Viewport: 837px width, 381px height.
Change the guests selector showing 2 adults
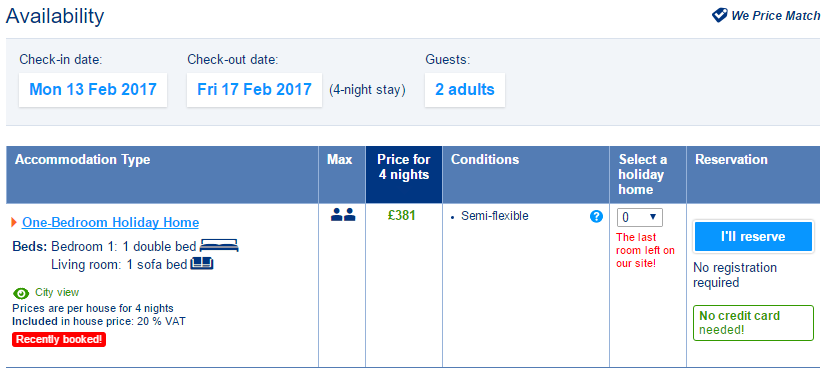[464, 90]
